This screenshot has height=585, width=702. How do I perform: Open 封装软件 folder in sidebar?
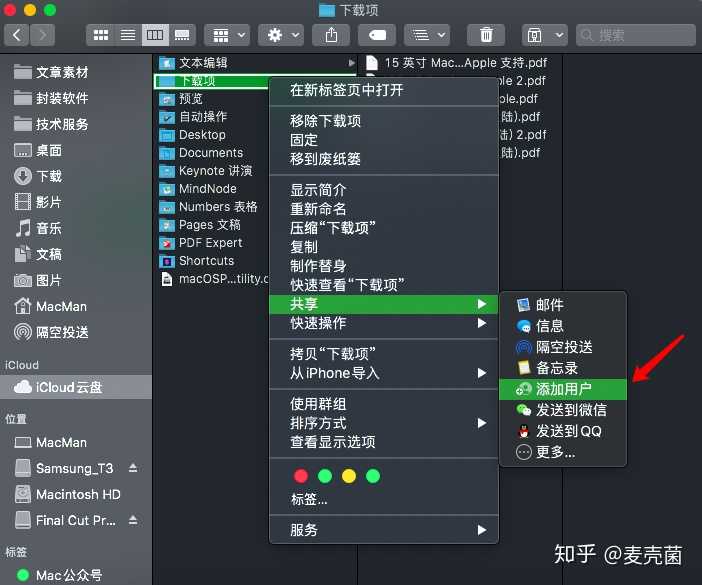(51, 98)
